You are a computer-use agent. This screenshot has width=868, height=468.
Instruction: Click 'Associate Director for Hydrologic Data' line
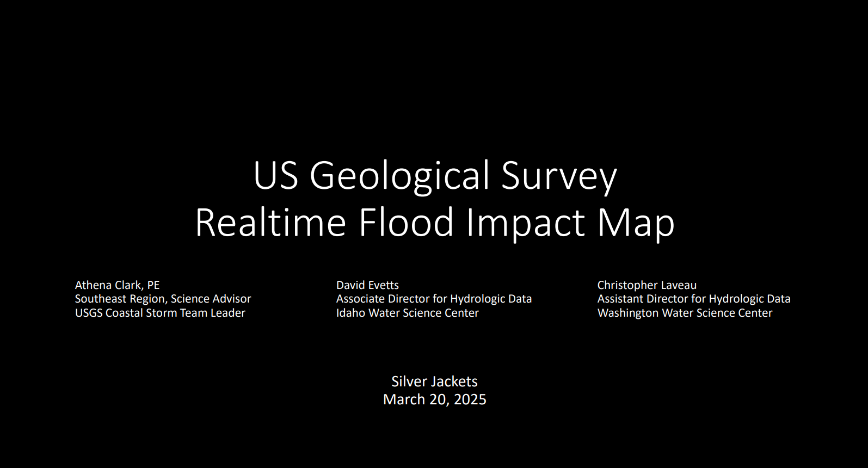[434, 299]
